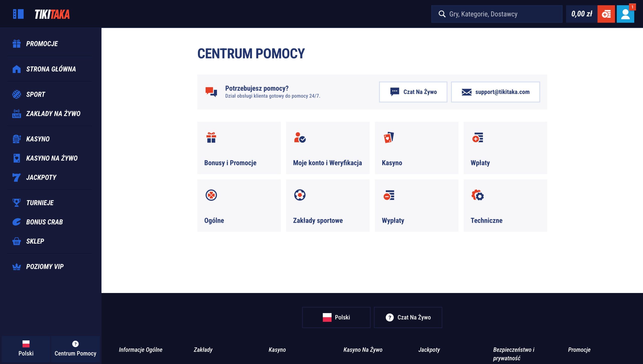This screenshot has width=643, height=364.
Task: Start Czat Na Żywo in help banner
Action: 413,92
